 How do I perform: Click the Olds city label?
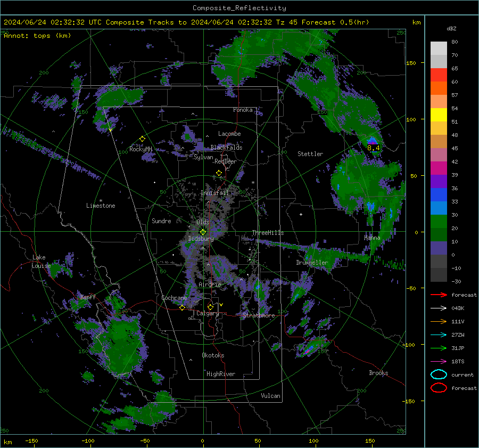[203, 222]
